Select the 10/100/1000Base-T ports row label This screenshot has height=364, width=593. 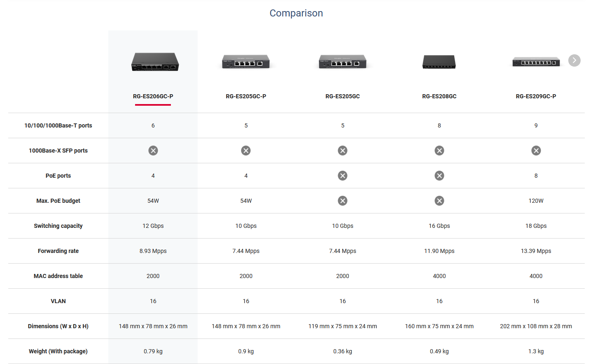pos(58,125)
